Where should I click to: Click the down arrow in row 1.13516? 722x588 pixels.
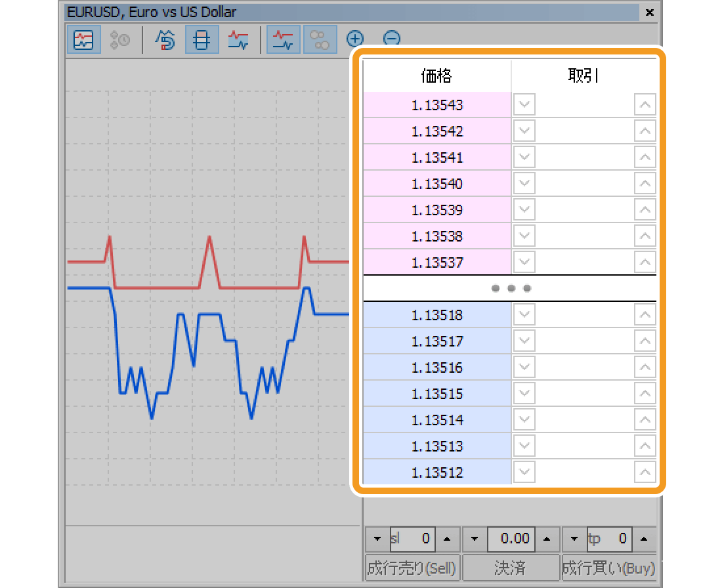(524, 367)
